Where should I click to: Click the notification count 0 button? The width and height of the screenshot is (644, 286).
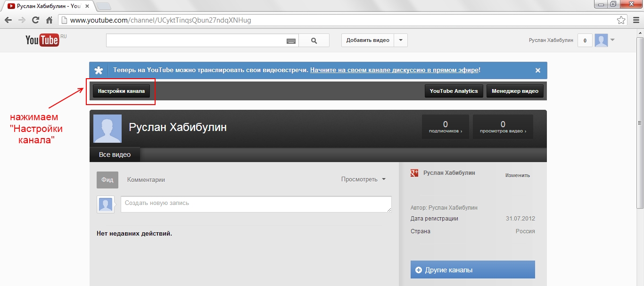585,41
